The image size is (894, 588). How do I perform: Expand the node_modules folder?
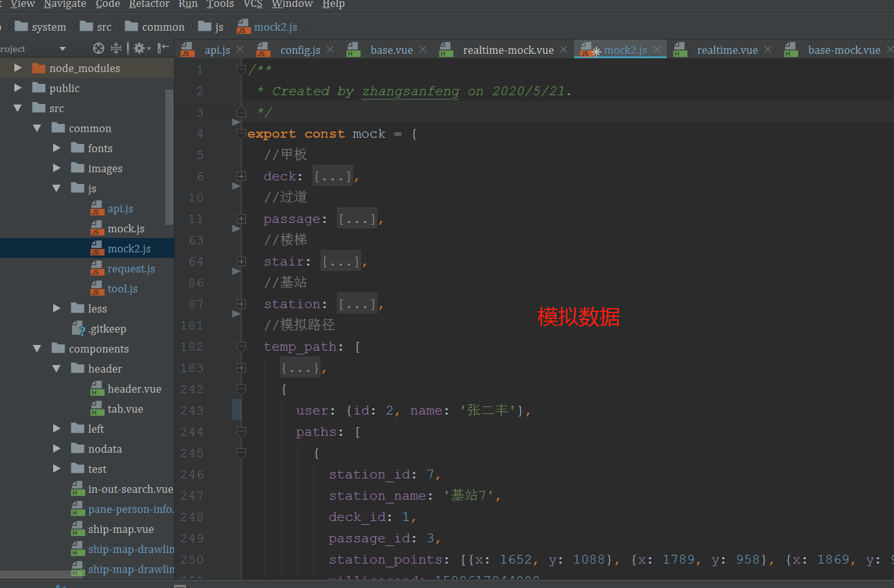(18, 68)
